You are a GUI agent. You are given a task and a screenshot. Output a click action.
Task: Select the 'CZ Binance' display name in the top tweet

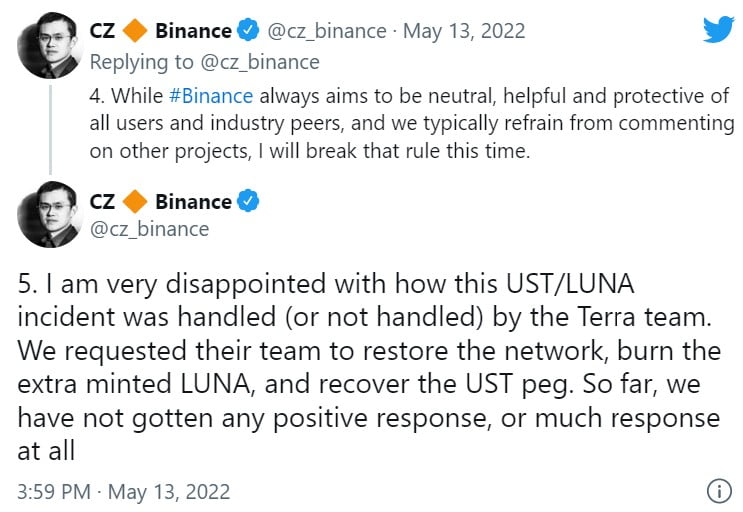160,31
